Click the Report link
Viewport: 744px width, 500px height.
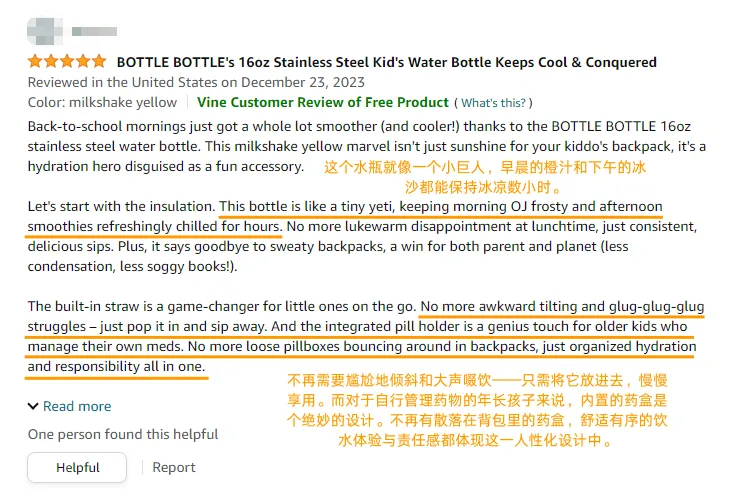pyautogui.click(x=174, y=467)
